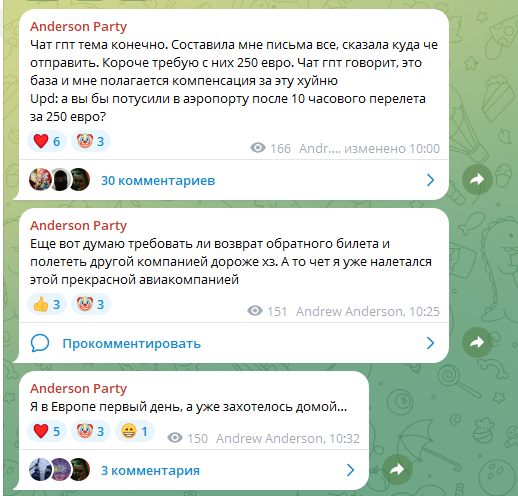Click the eye views icon showing 151
The height and width of the screenshot is (496, 518).
pos(255,311)
